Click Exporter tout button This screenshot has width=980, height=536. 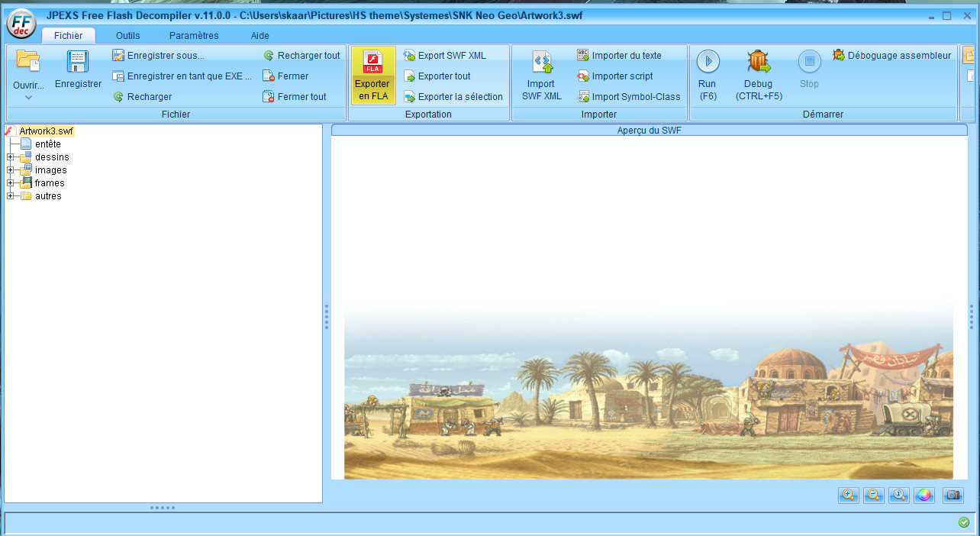[x=443, y=76]
